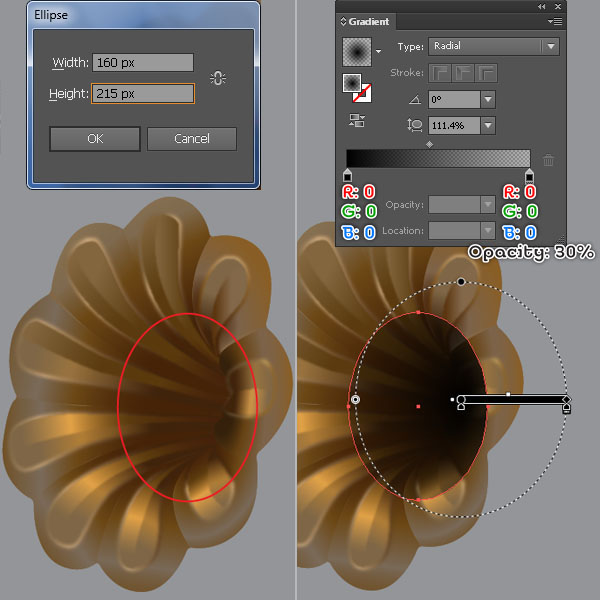Click the red ellipse outline over flower

188,407
